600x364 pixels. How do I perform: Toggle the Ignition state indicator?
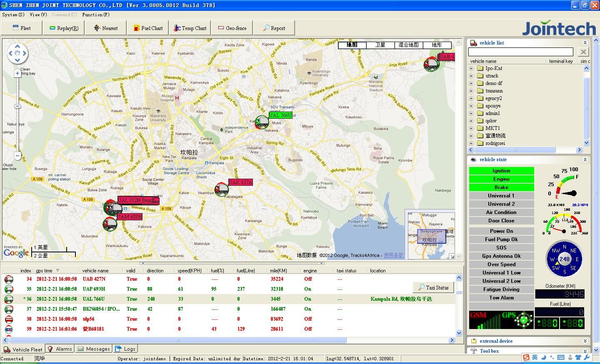point(501,171)
